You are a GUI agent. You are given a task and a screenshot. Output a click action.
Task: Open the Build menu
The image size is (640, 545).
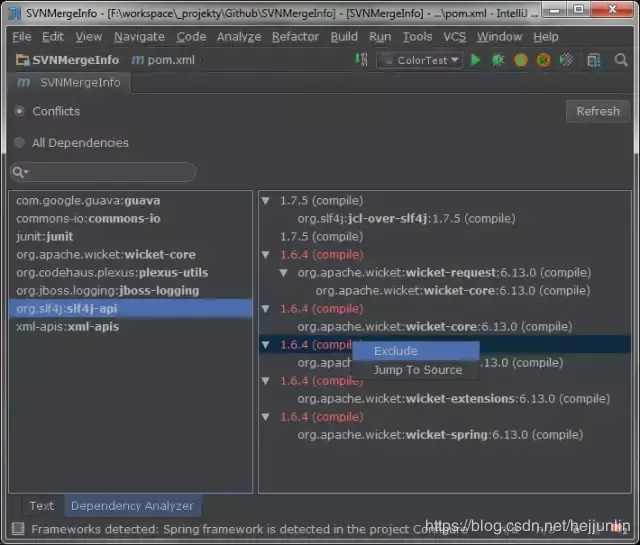tap(344, 37)
